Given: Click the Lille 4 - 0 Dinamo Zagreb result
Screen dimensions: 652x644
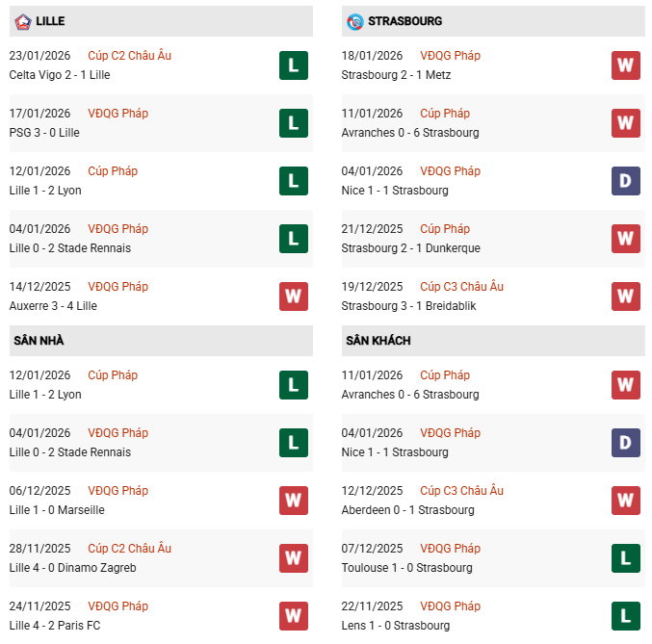Looking at the screenshot, I should tap(72, 568).
